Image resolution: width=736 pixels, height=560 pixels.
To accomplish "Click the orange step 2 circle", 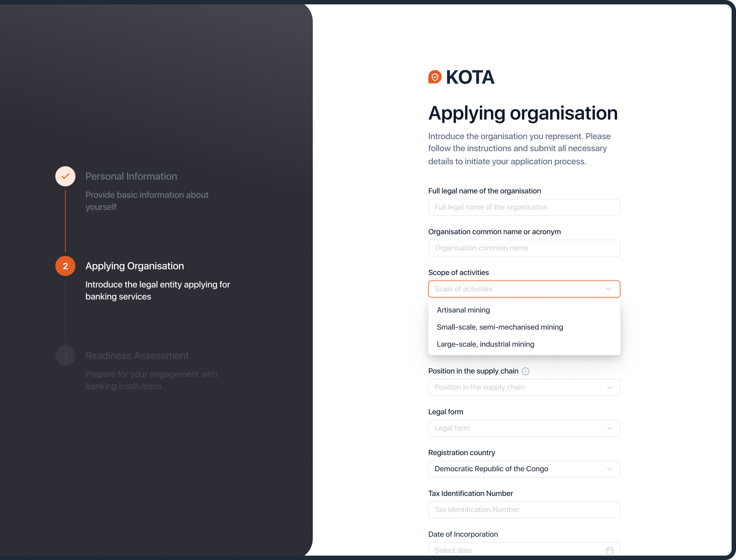I will click(65, 266).
